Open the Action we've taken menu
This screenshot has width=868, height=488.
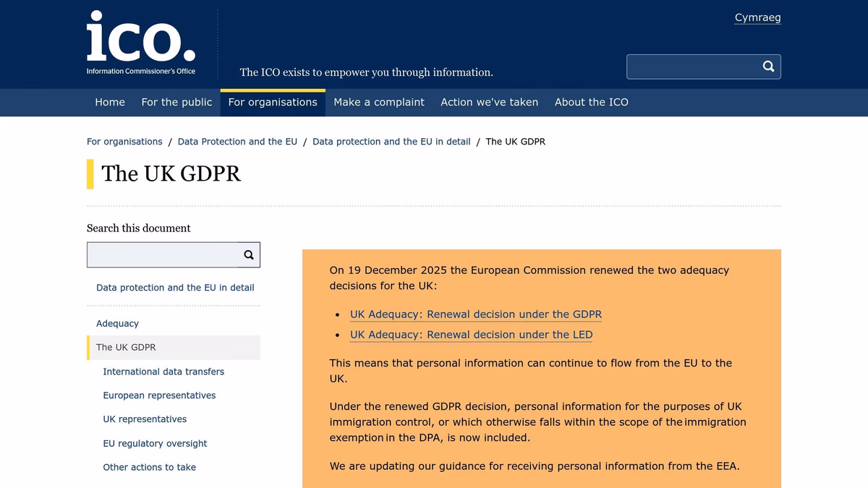coord(490,102)
